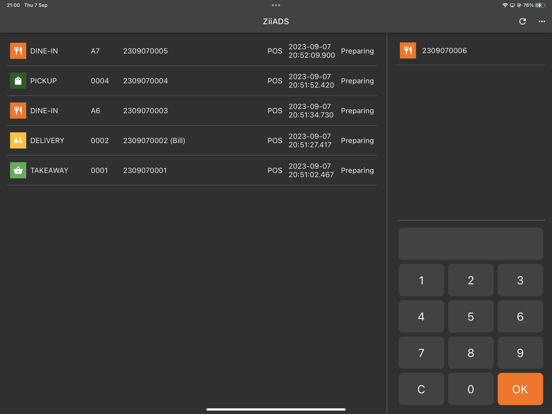Click Preparing status of takeaway order 0001
This screenshot has height=414, width=552.
click(x=357, y=171)
